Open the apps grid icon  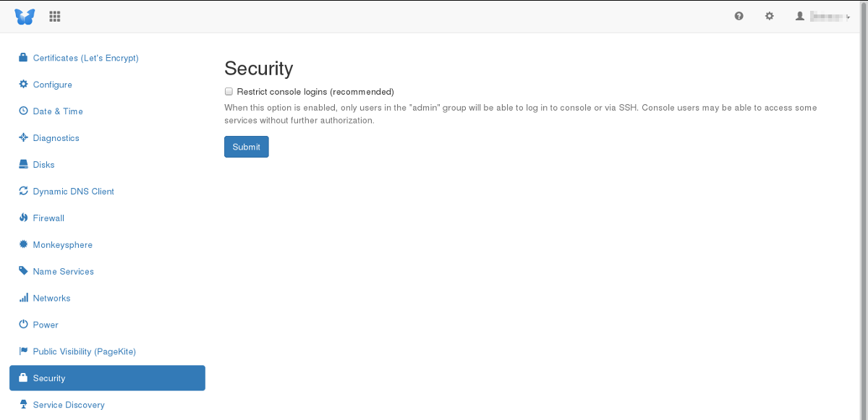pyautogui.click(x=55, y=16)
